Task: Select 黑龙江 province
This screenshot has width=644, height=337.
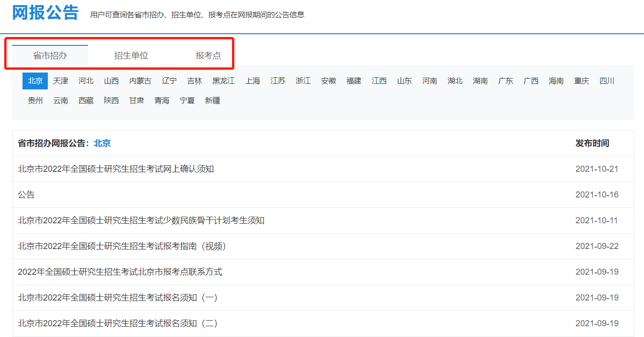Action: coord(224,81)
